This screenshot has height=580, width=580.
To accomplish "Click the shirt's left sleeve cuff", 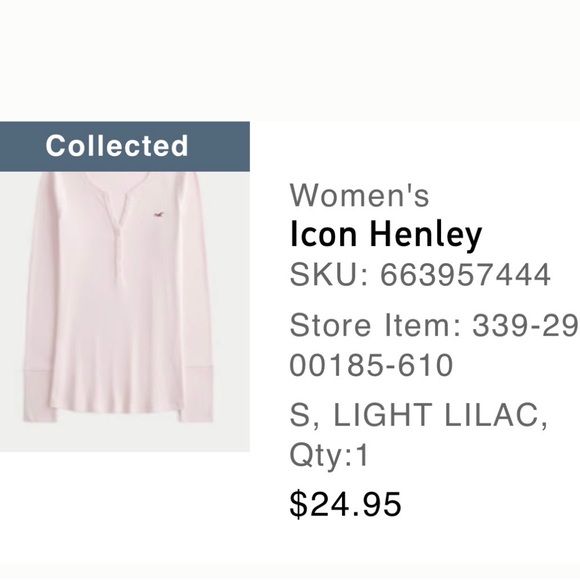I will coord(39,395).
